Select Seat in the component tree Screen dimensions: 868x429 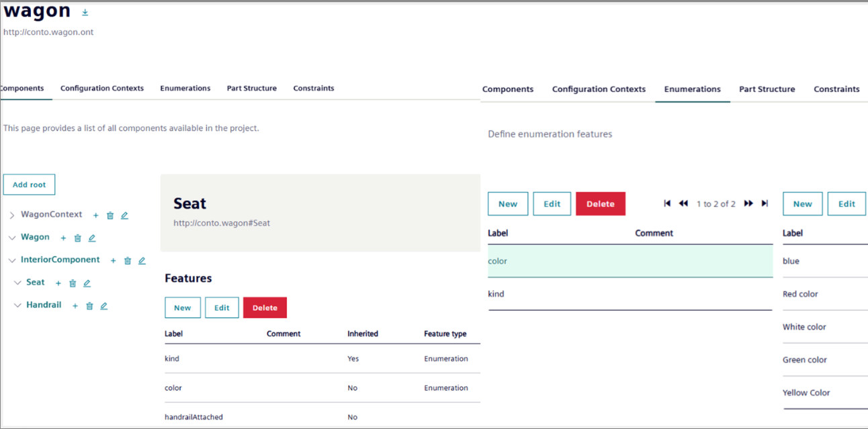tap(36, 283)
